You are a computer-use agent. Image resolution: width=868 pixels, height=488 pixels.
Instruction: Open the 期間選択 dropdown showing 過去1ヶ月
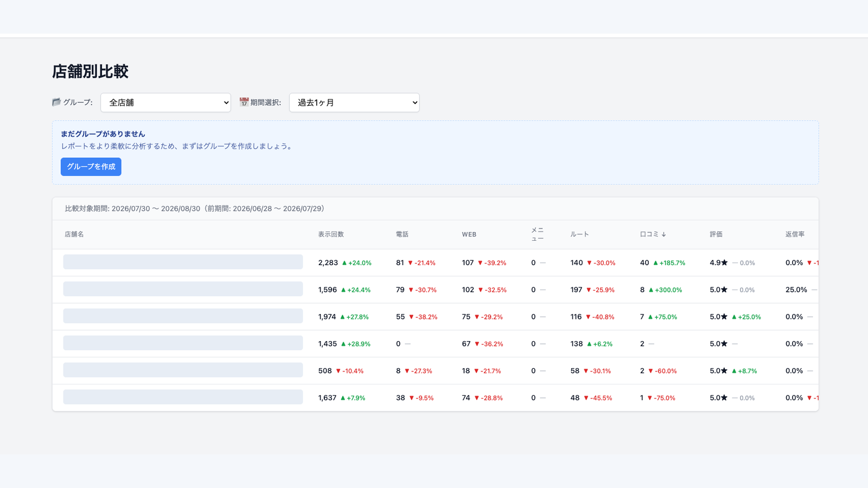point(354,102)
